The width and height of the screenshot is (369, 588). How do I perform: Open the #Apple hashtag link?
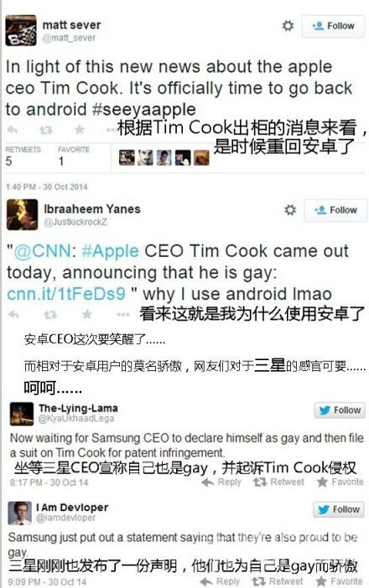point(110,251)
